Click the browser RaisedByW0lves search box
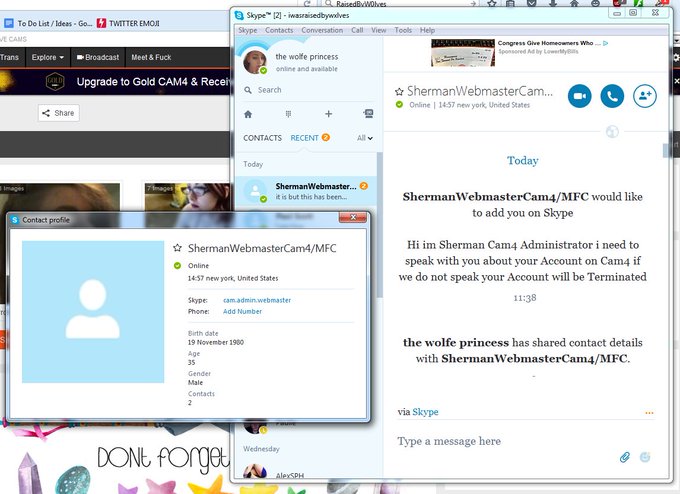 401,4
